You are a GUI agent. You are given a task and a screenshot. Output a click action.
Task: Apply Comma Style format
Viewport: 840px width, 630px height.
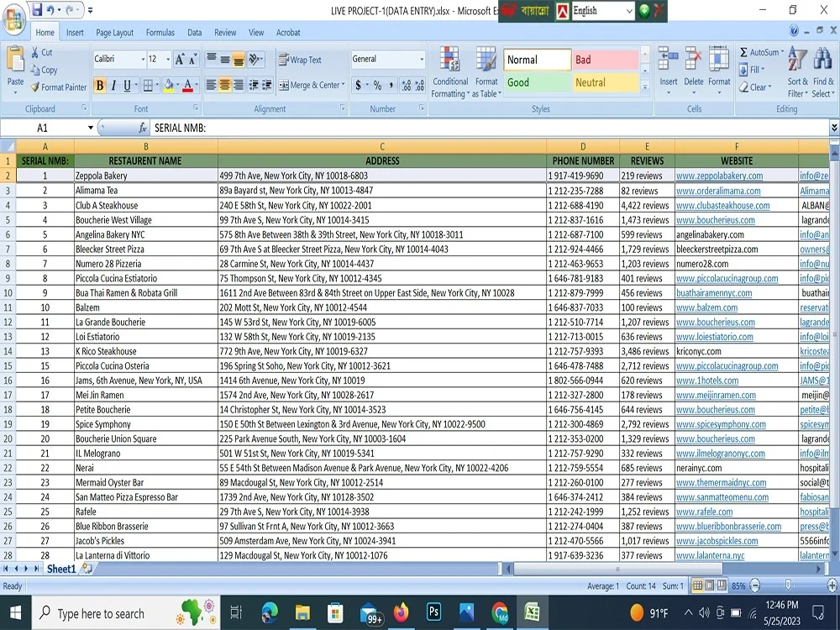pyautogui.click(x=391, y=85)
